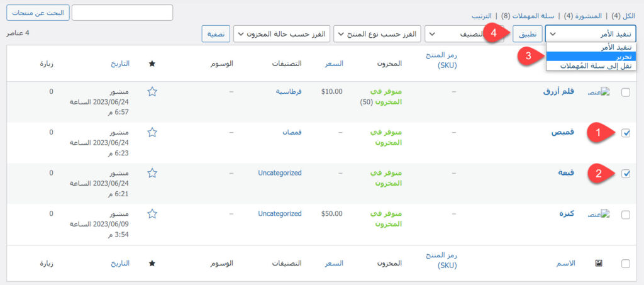This screenshot has height=285, width=644.
Task: Sort by featured star column header
Action: point(152,64)
